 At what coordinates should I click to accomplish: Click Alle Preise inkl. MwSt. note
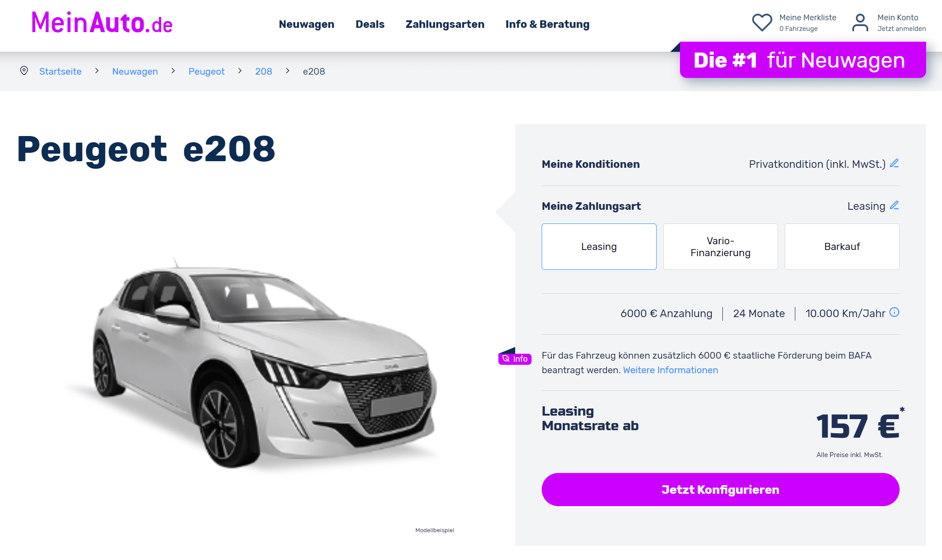849,455
